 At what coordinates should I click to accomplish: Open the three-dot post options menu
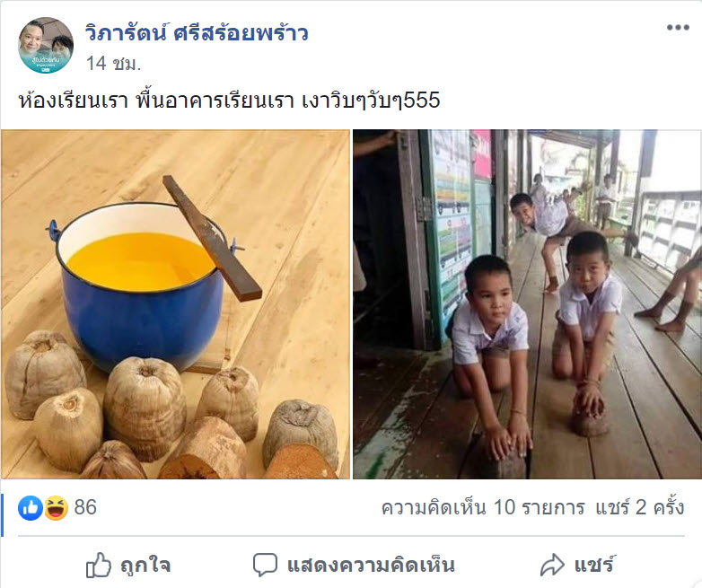pos(678,28)
